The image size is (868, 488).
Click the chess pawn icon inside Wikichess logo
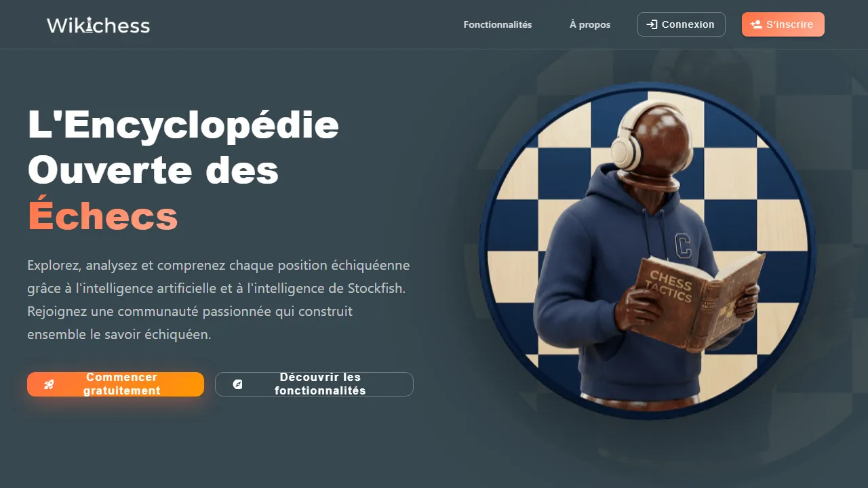tap(89, 25)
